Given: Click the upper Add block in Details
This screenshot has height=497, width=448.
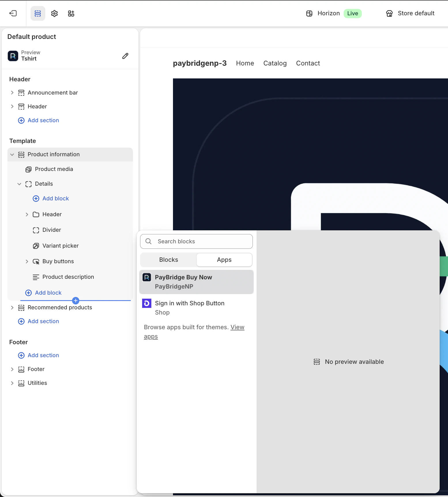Looking at the screenshot, I should pos(51,199).
